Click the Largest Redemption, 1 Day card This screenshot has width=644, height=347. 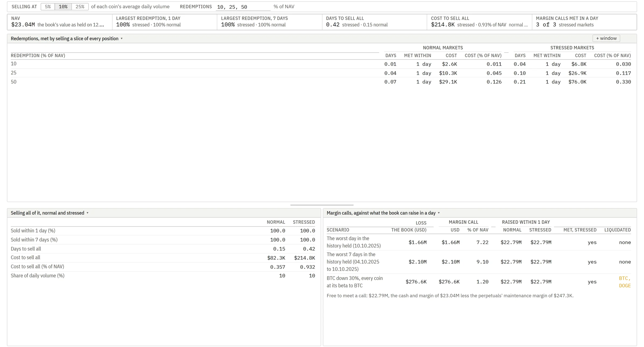(164, 22)
